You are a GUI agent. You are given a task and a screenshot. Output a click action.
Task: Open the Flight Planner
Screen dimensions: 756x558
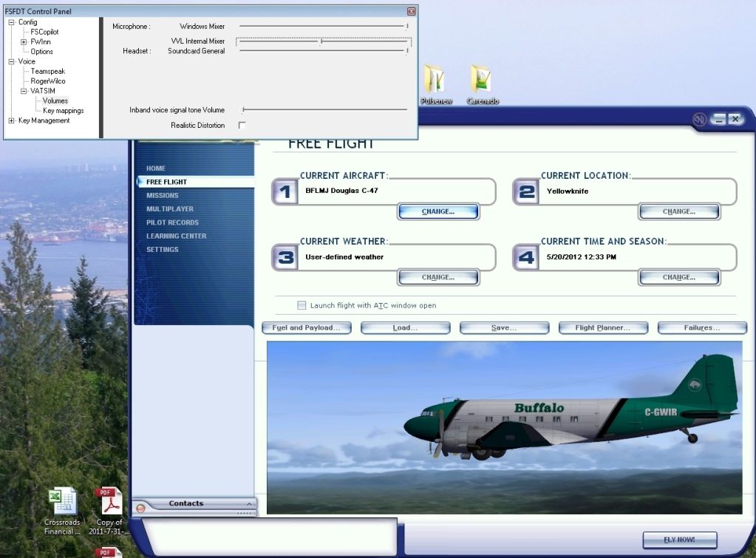tap(603, 328)
